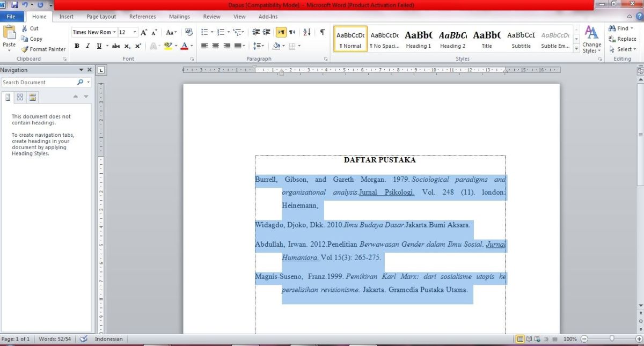This screenshot has width=644, height=346.
Task: Clear formatting of selected text
Action: tap(189, 32)
